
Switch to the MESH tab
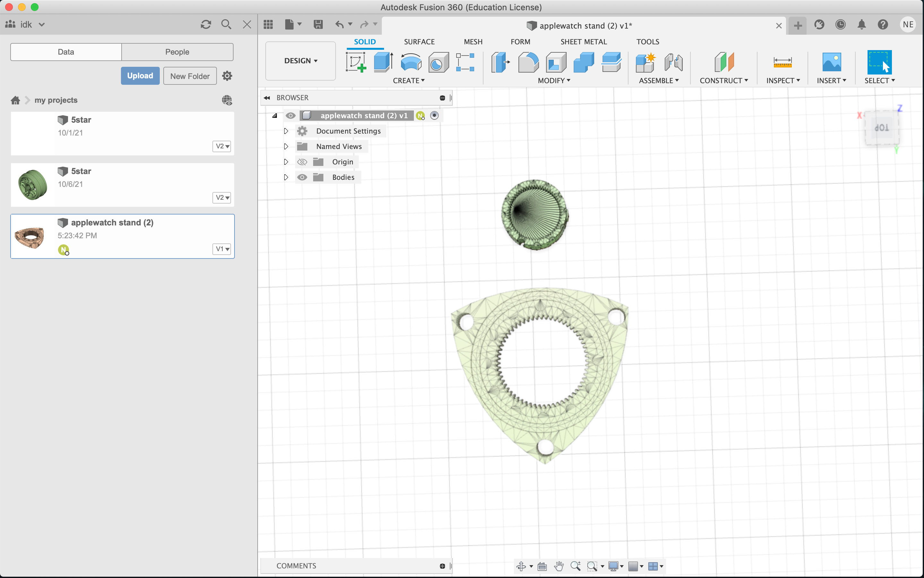(473, 42)
